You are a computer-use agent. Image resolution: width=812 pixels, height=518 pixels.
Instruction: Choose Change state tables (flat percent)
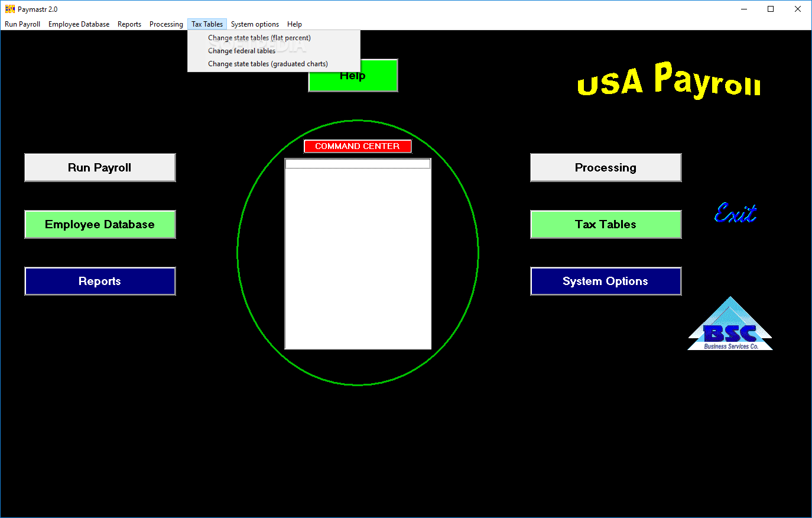tap(274, 38)
